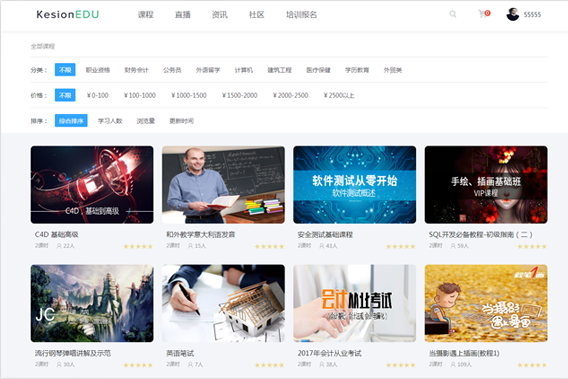This screenshot has height=379, width=568.
Task: Sort by 更新时间
Action: [181, 121]
